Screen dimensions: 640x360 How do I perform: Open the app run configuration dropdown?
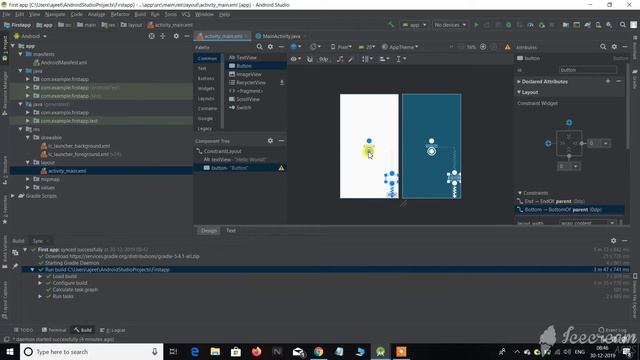tap(414, 25)
